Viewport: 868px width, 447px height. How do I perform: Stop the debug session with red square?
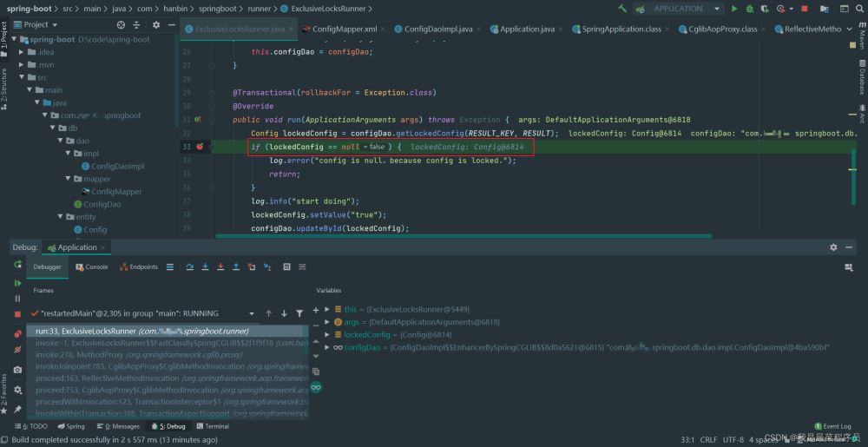click(x=17, y=313)
